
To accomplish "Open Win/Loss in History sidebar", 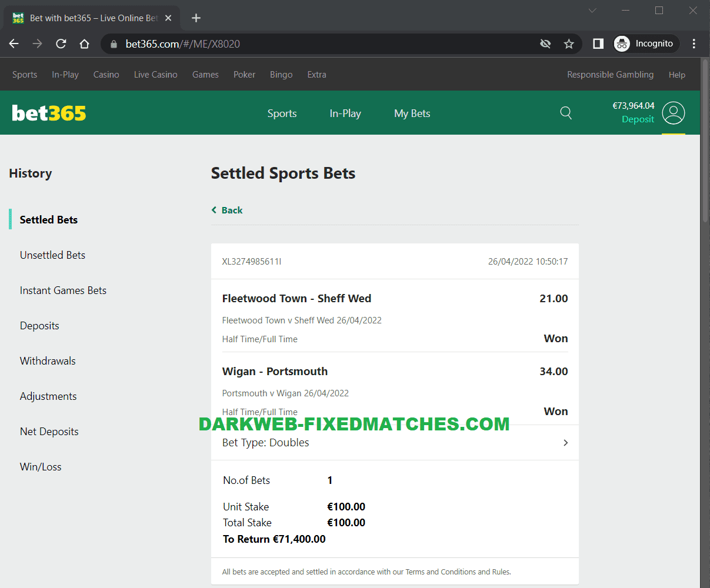I will pos(41,467).
